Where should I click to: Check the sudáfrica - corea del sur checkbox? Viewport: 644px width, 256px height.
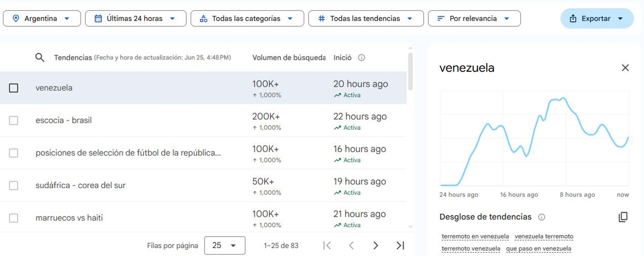14,185
